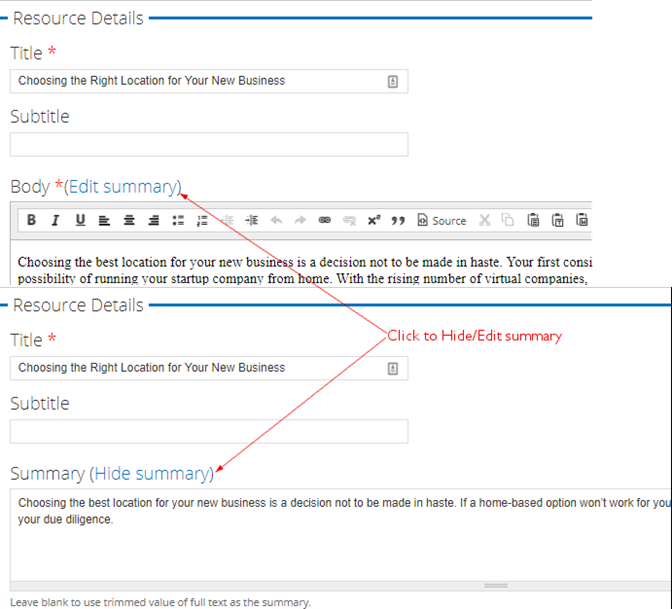Cut selection with scissors icon
The height and width of the screenshot is (609, 672).
click(485, 220)
